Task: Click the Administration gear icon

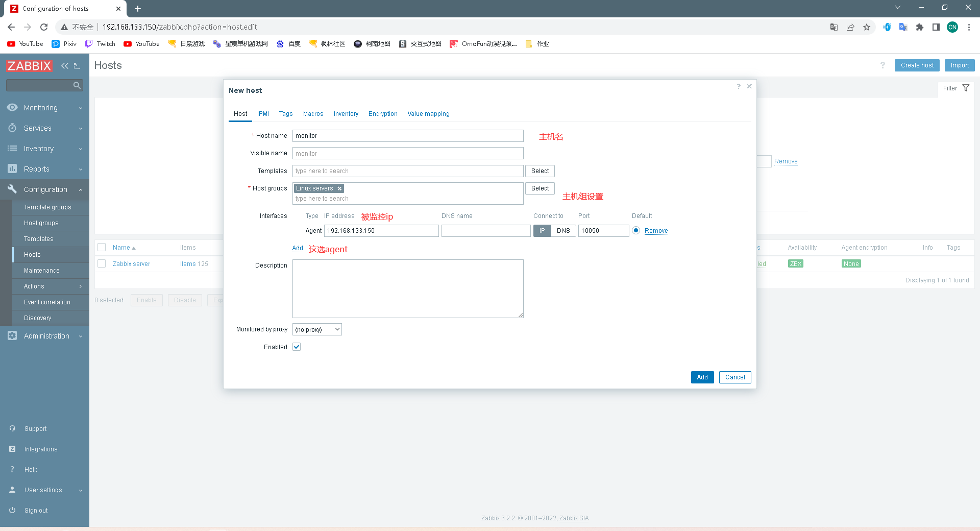Action: click(12, 335)
